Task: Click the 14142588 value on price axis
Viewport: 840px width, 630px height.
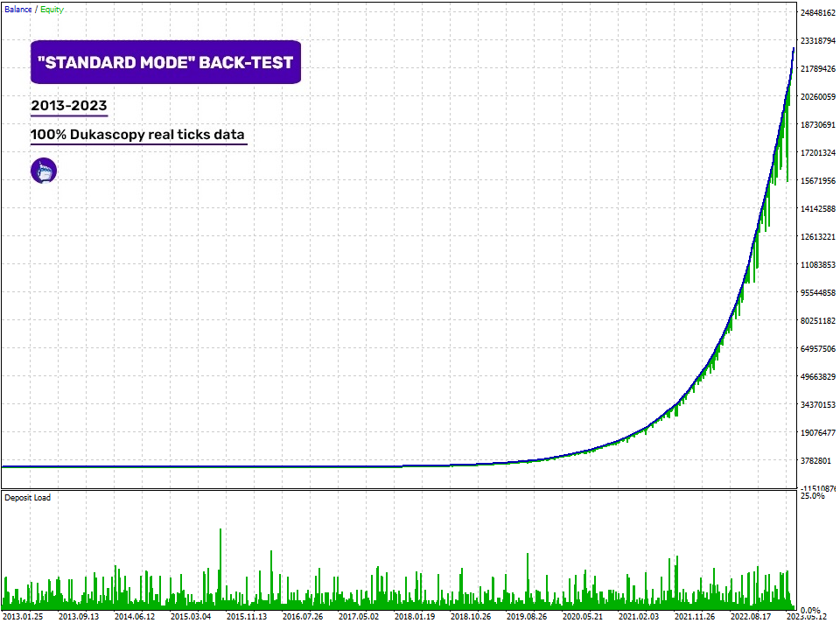Action: [x=819, y=209]
